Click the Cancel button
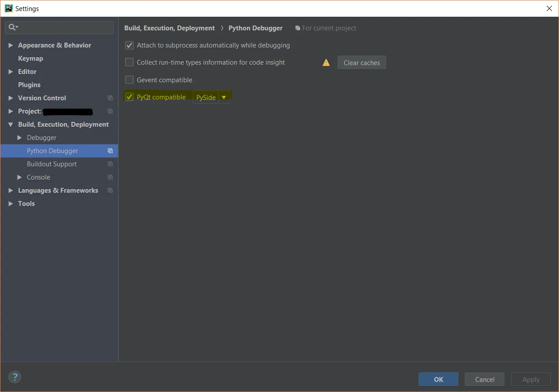Image resolution: width=559 pixels, height=392 pixels. click(x=485, y=379)
